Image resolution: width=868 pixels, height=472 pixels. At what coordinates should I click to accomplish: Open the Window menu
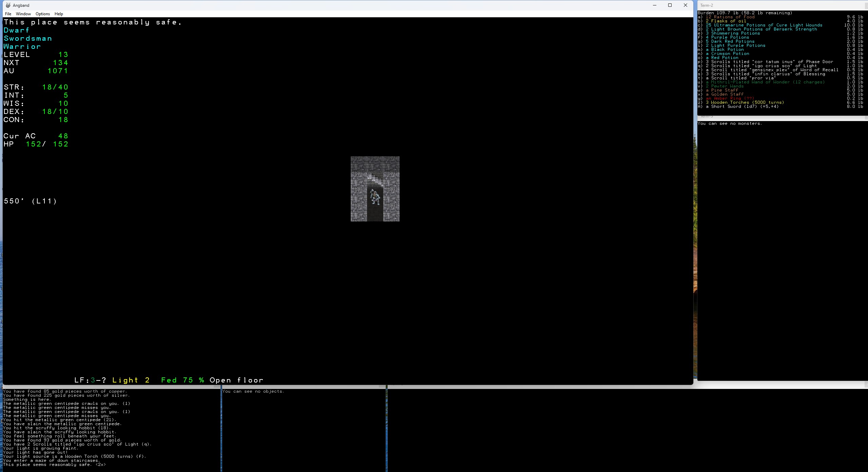tap(23, 14)
